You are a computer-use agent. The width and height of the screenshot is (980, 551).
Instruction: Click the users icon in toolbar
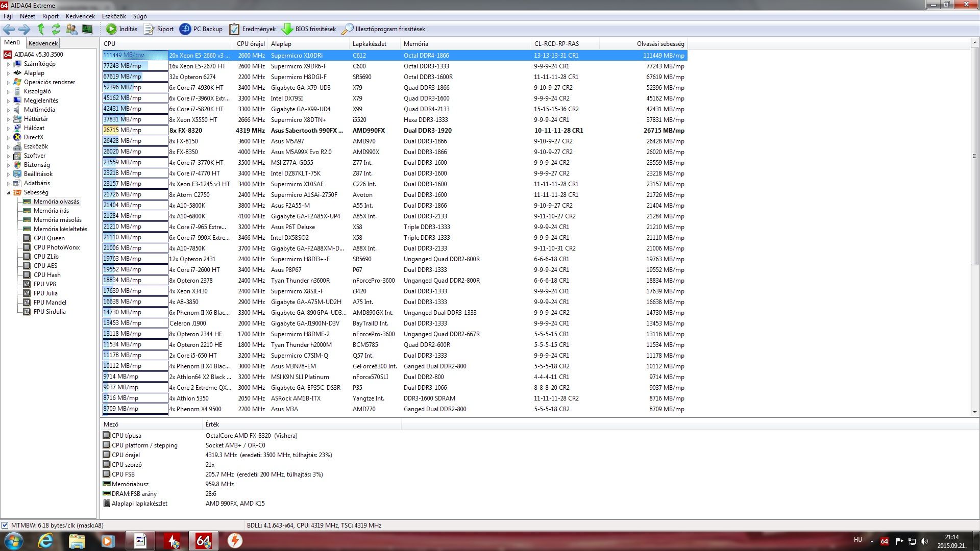(x=71, y=29)
